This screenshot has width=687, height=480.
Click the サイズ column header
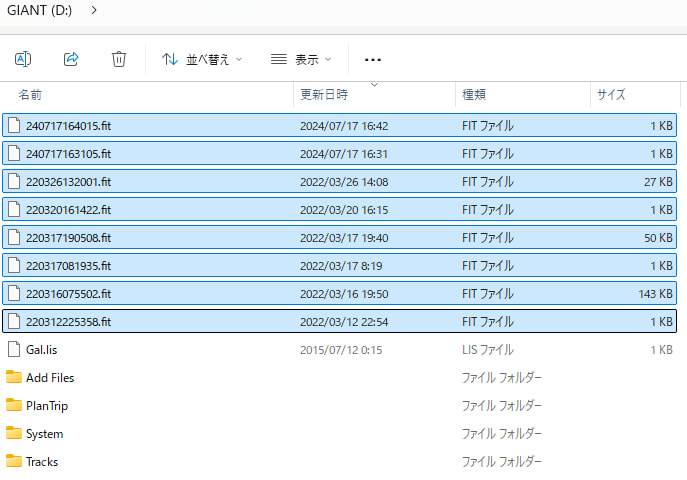tap(611, 95)
